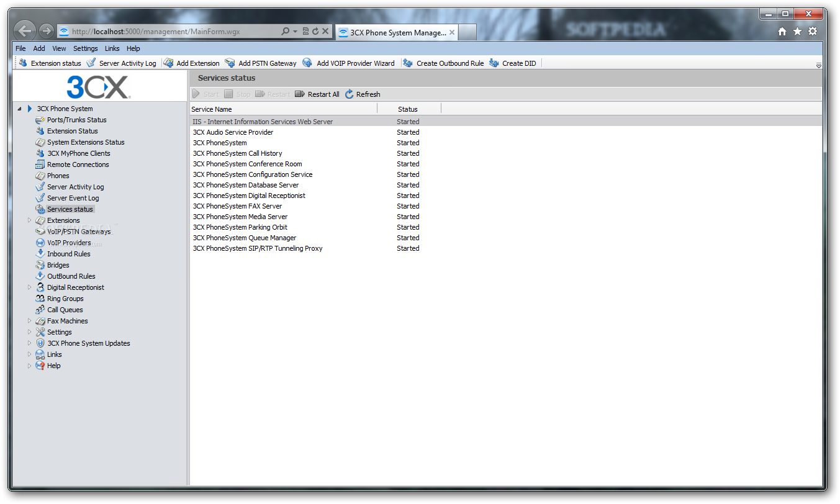The image size is (840, 504).
Task: Click Call Queues icon in tree
Action: (x=40, y=310)
